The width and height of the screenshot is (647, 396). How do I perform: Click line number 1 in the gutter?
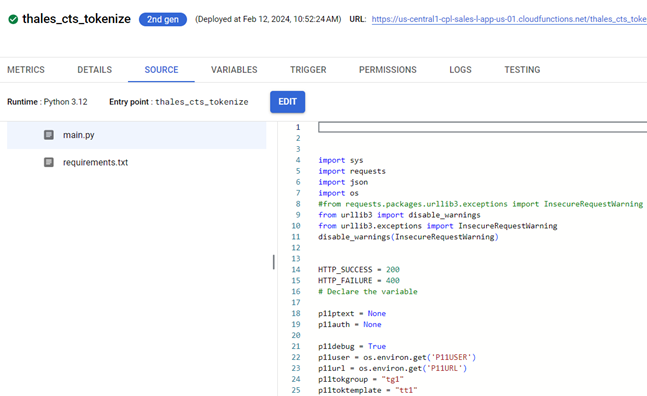[298, 127]
